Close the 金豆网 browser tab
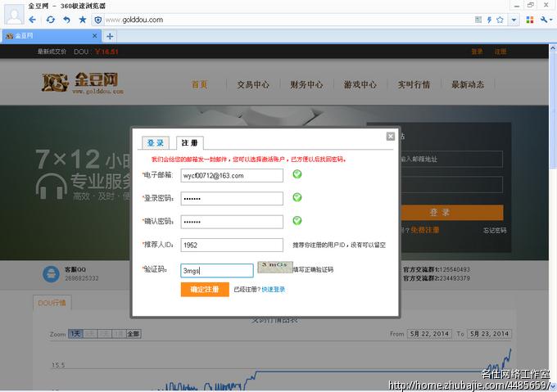 click(94, 36)
